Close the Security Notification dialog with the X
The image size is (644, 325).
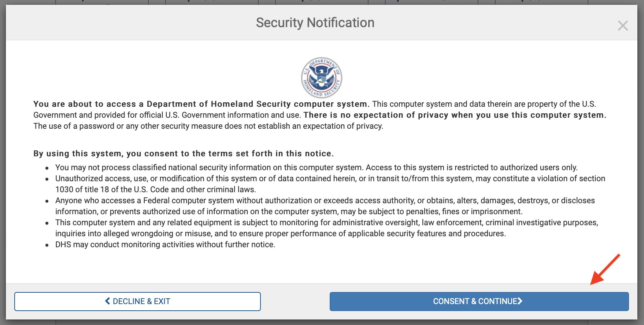622,26
